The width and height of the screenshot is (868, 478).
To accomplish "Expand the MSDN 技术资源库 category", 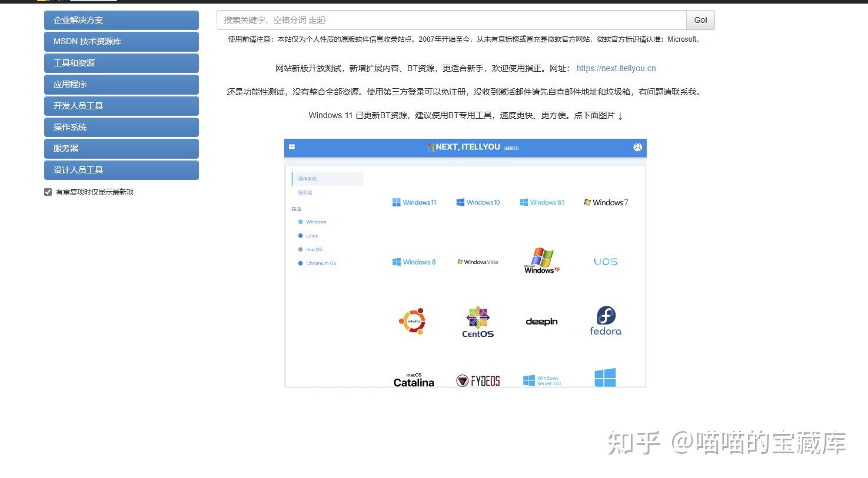I will (x=121, y=41).
